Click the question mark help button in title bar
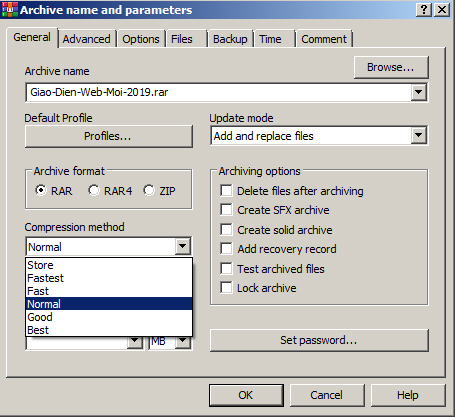This screenshot has height=417, width=455. (x=424, y=9)
